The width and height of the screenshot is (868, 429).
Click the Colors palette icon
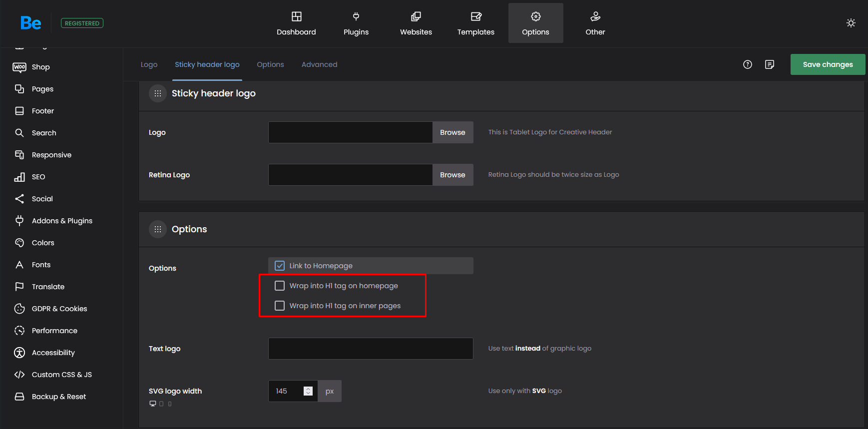pos(19,243)
